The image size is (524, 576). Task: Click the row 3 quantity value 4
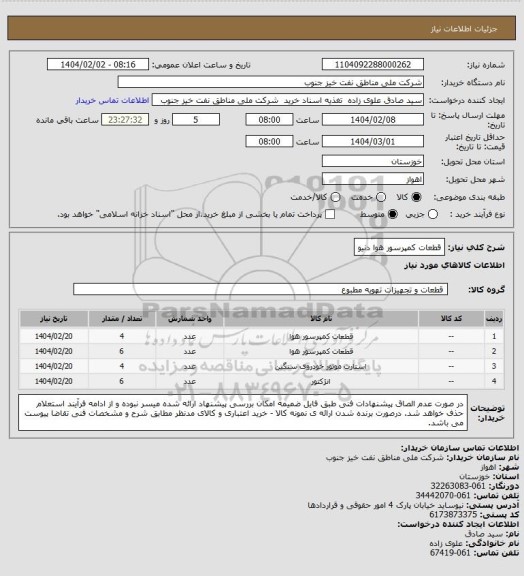(122, 367)
